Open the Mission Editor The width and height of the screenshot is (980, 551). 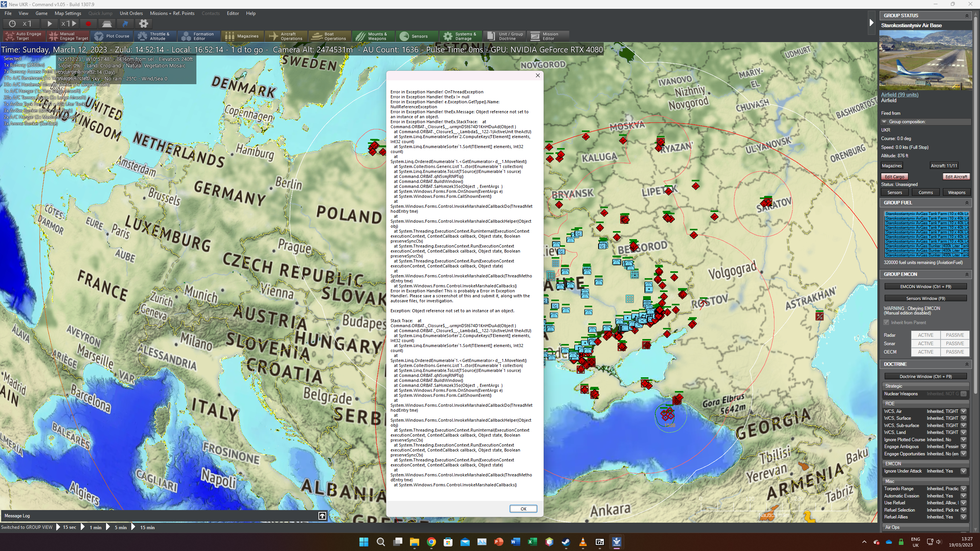coord(548,36)
